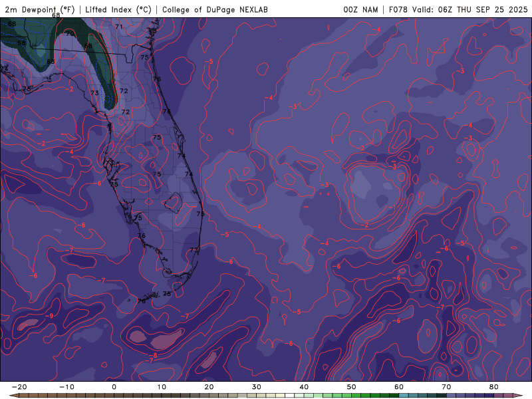Click the "00Z NAM" model run label
Viewport: 532px width, 399px height.
click(360, 9)
